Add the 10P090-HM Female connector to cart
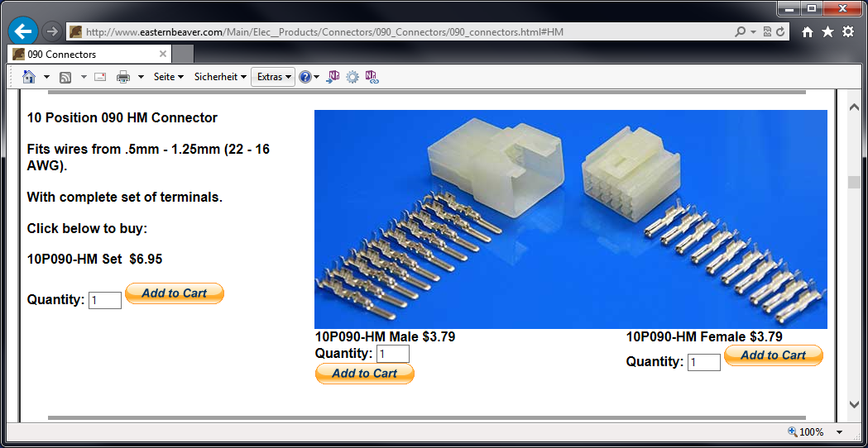Image resolution: width=868 pixels, height=448 pixels. tap(773, 355)
